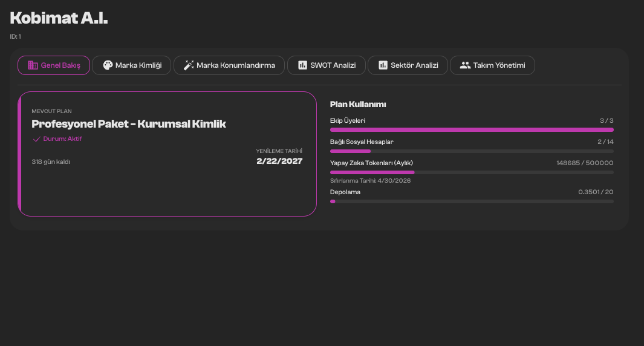Click the Durum: Aktif status text
The image size is (644, 346).
click(x=62, y=139)
